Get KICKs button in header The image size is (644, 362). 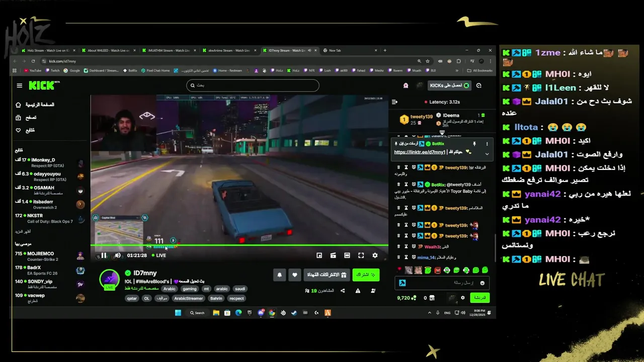pyautogui.click(x=449, y=85)
